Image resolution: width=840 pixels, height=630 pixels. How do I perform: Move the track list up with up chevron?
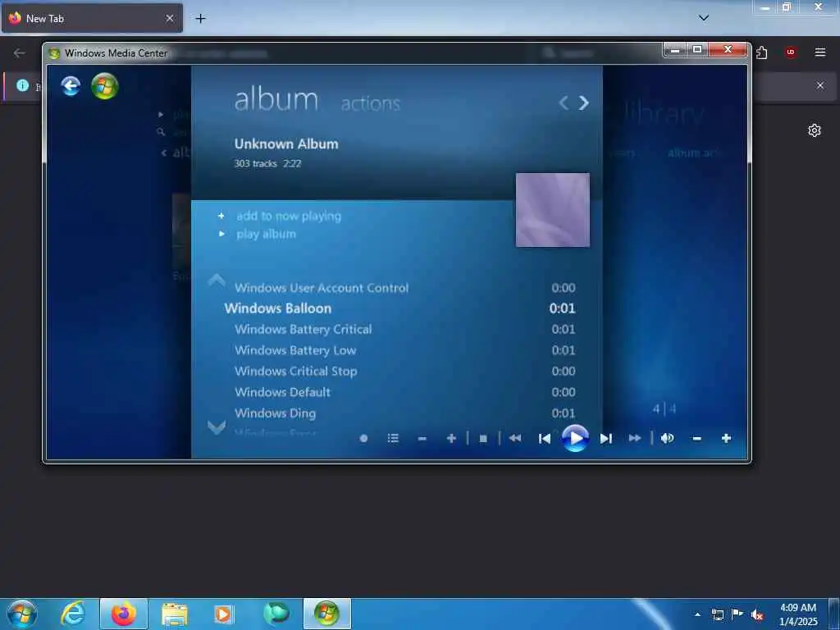pyautogui.click(x=217, y=280)
